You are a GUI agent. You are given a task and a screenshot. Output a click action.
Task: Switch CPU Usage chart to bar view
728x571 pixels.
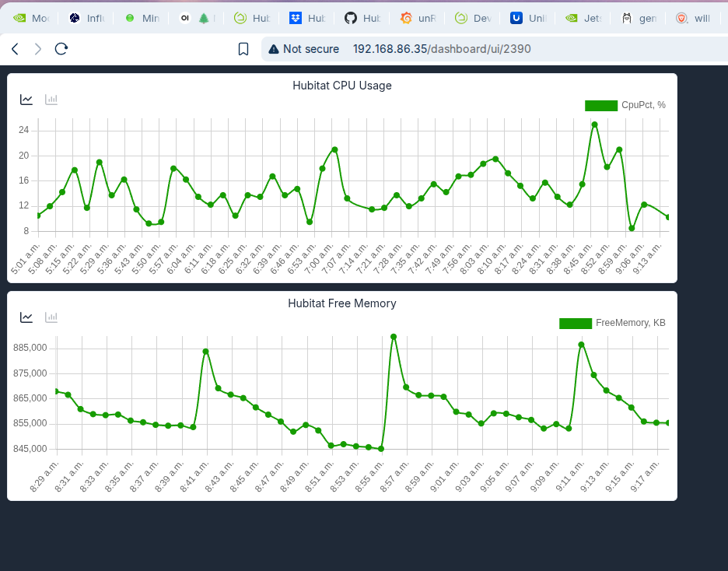click(x=51, y=100)
